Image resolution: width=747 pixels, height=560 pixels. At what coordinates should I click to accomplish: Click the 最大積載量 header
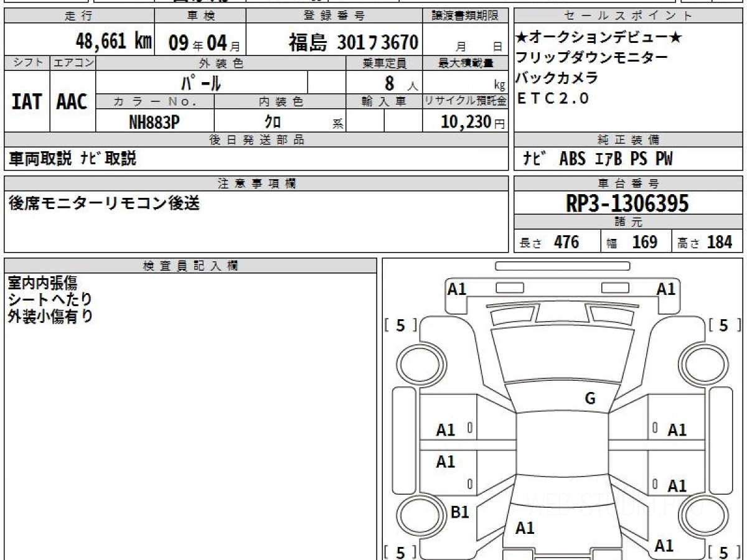tap(466, 63)
